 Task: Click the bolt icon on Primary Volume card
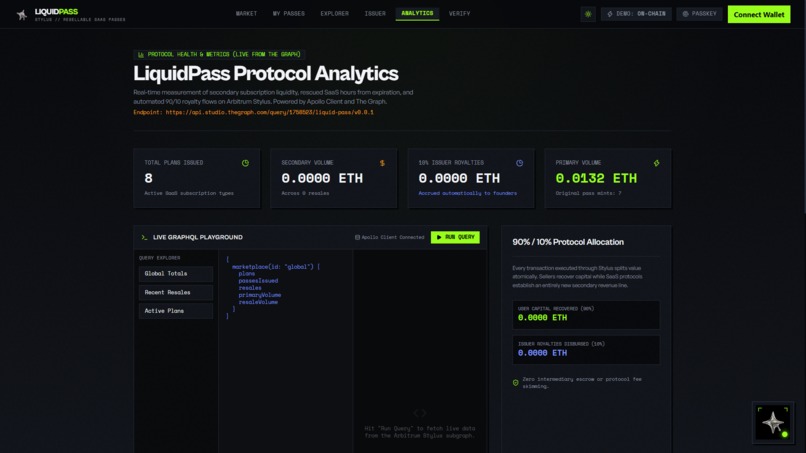tap(656, 163)
